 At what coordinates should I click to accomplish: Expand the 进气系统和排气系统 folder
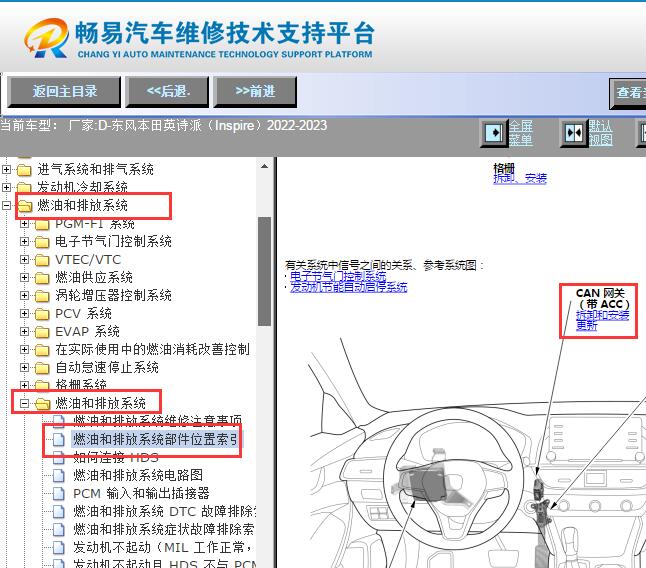tap(7, 169)
